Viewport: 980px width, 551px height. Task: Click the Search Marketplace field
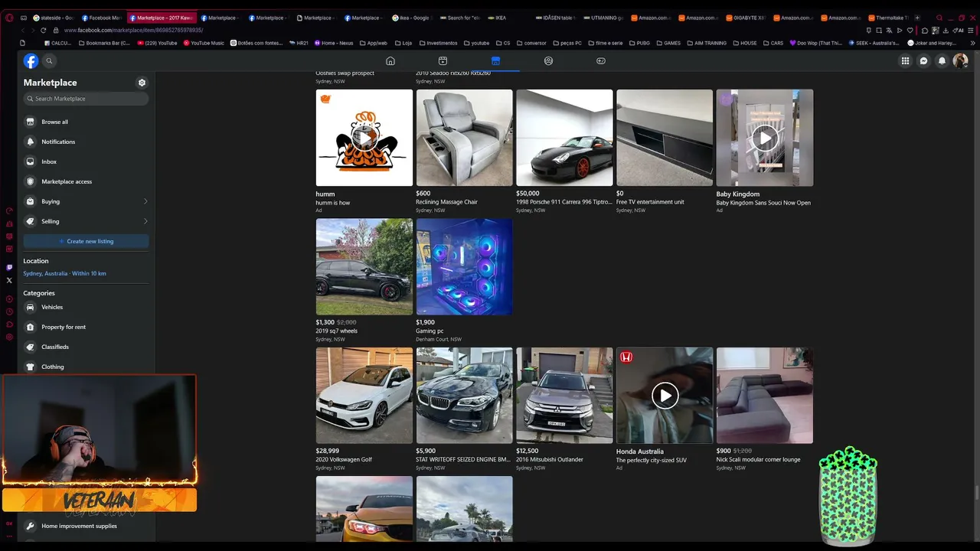pos(86,99)
